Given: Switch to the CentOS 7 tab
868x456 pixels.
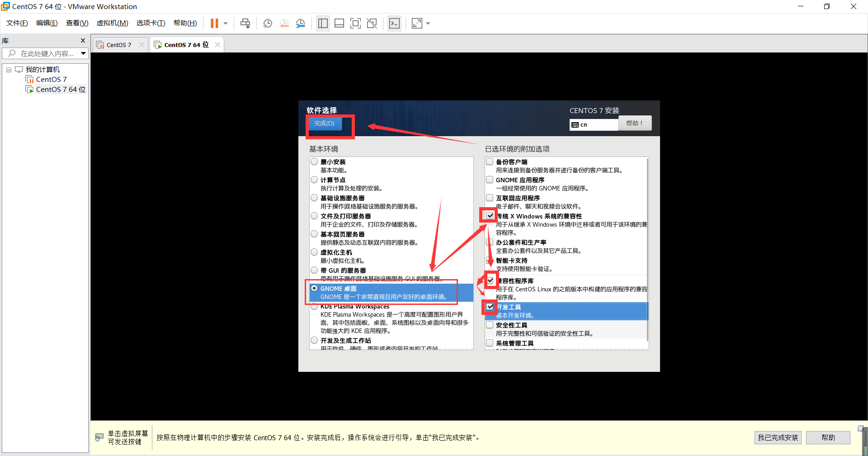Looking at the screenshot, I should pyautogui.click(x=119, y=45).
